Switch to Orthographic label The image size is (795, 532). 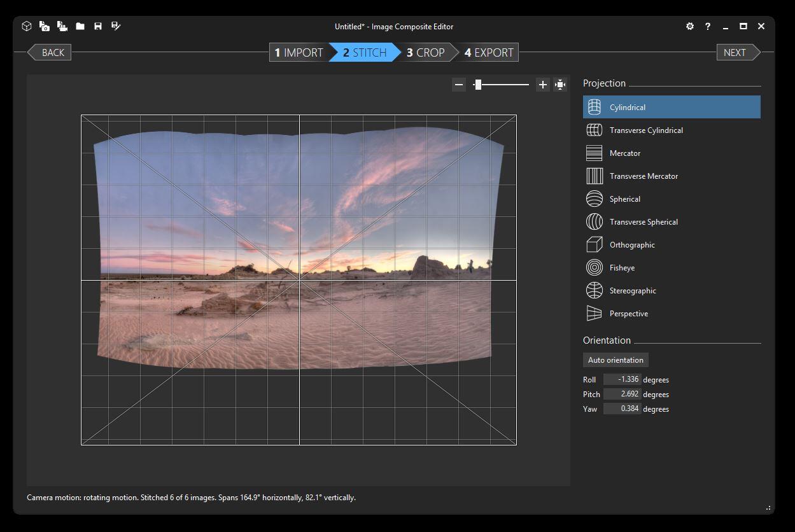tap(632, 245)
